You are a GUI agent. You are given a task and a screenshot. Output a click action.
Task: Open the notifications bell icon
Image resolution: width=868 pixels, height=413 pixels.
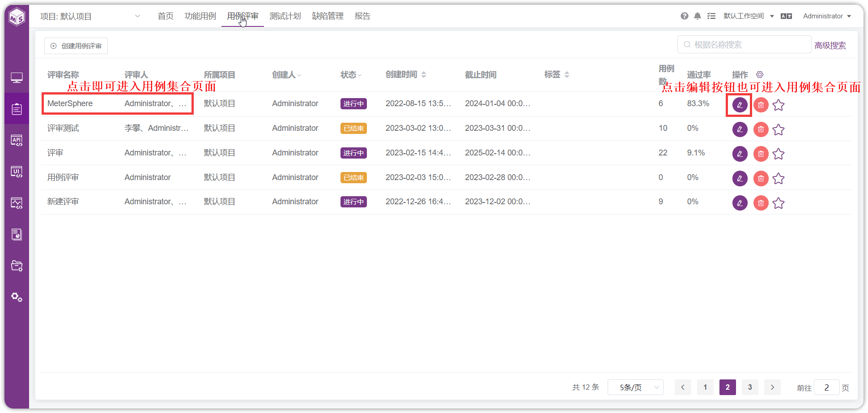(x=698, y=16)
